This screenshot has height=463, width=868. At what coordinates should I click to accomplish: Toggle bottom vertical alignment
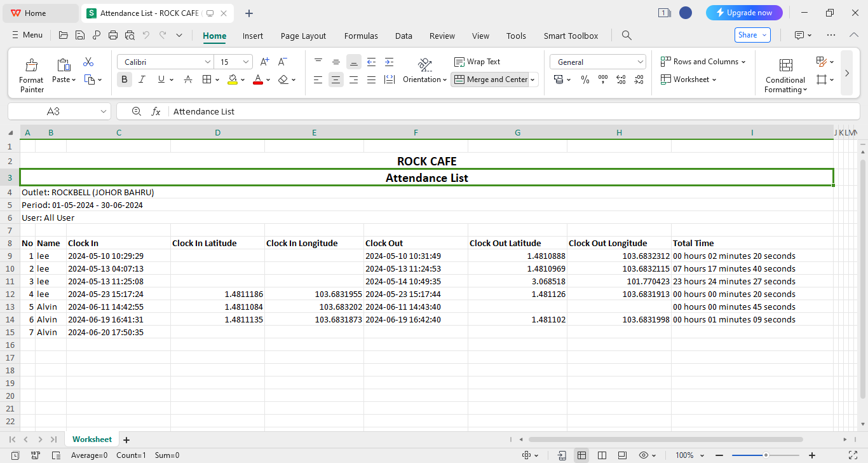(354, 62)
